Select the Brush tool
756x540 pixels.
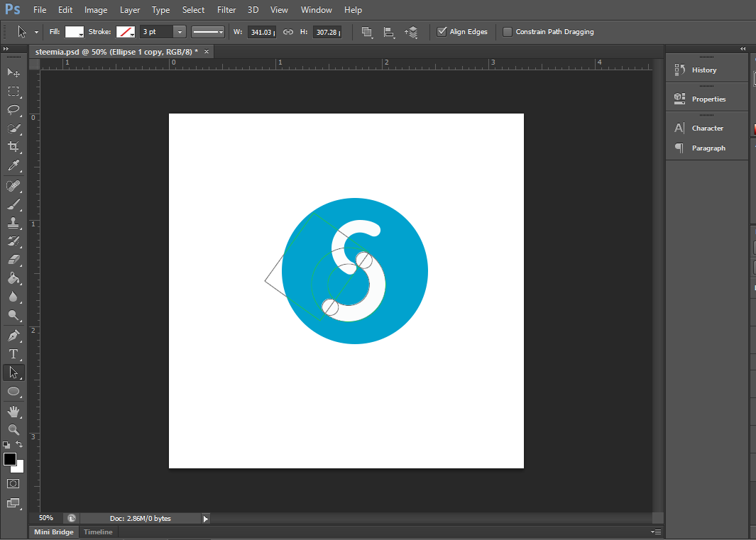13,204
